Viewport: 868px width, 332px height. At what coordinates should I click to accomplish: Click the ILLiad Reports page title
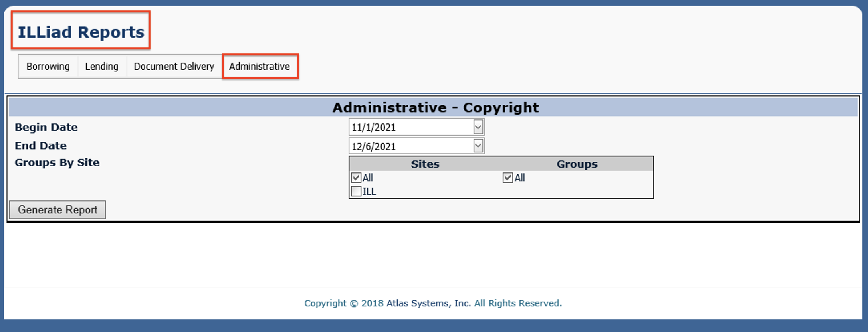coord(81,32)
